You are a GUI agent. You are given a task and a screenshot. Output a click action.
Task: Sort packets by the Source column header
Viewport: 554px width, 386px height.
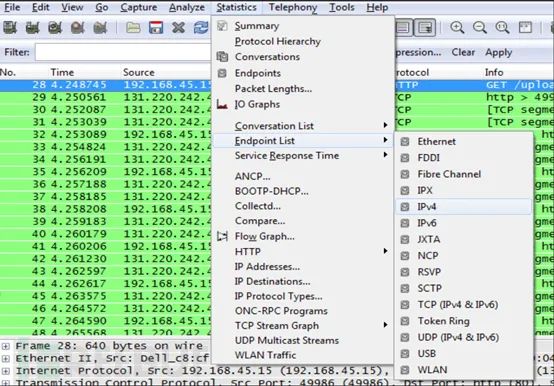139,72
